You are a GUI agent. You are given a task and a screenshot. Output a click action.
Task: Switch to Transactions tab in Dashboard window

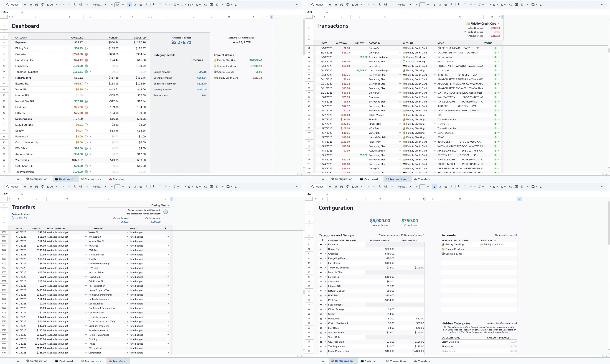tap(93, 179)
